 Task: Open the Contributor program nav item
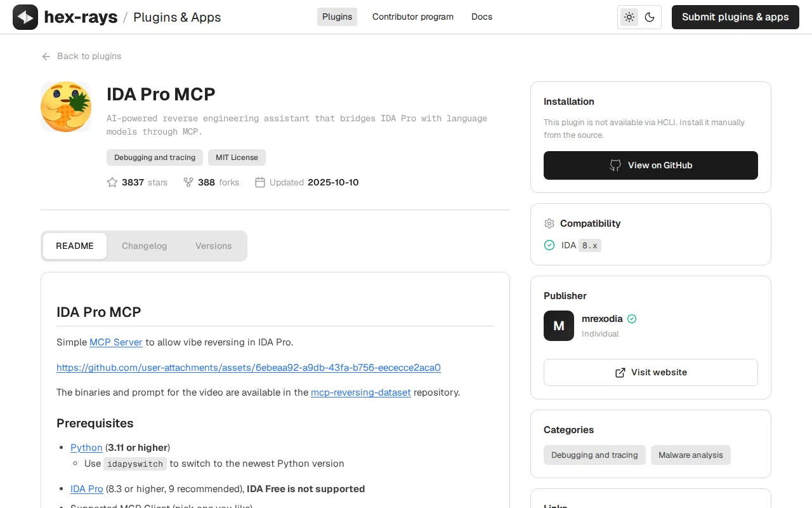click(413, 17)
